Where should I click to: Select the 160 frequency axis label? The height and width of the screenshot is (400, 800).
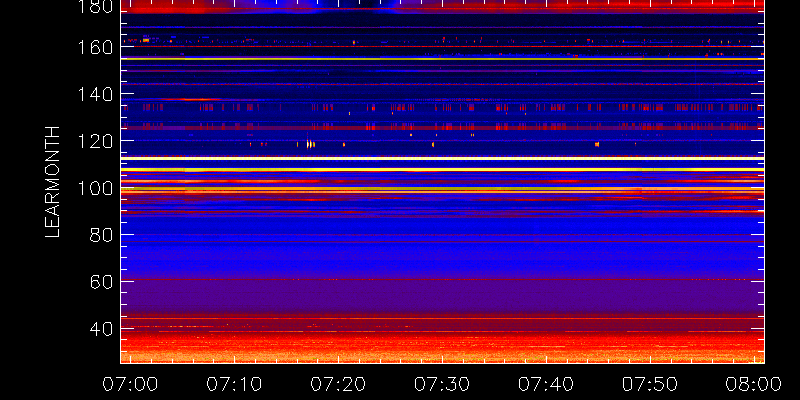[96, 47]
